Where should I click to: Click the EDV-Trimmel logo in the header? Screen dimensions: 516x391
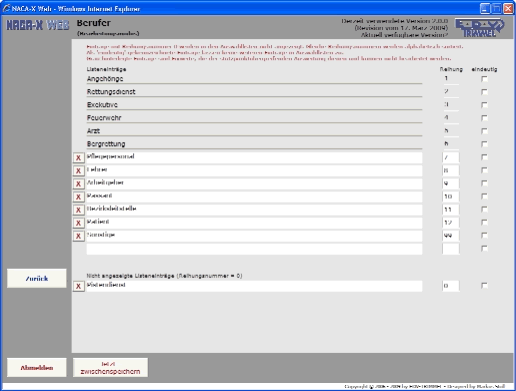tap(479, 28)
